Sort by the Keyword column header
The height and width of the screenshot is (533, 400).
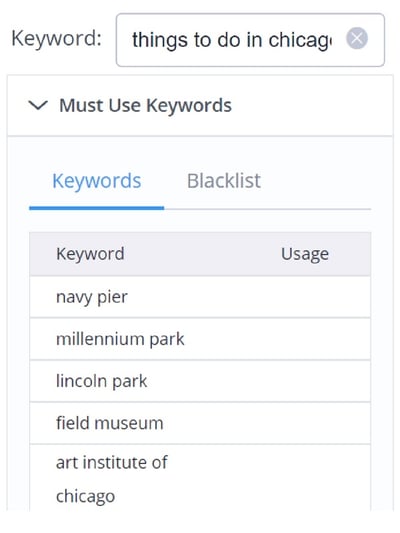(x=90, y=254)
